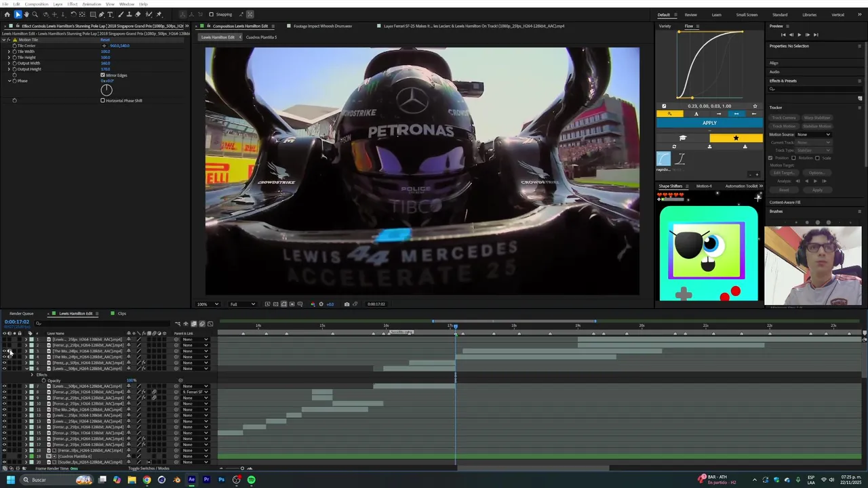This screenshot has width=868, height=488.
Task: Select the Eraser tool
Action: 138,14
